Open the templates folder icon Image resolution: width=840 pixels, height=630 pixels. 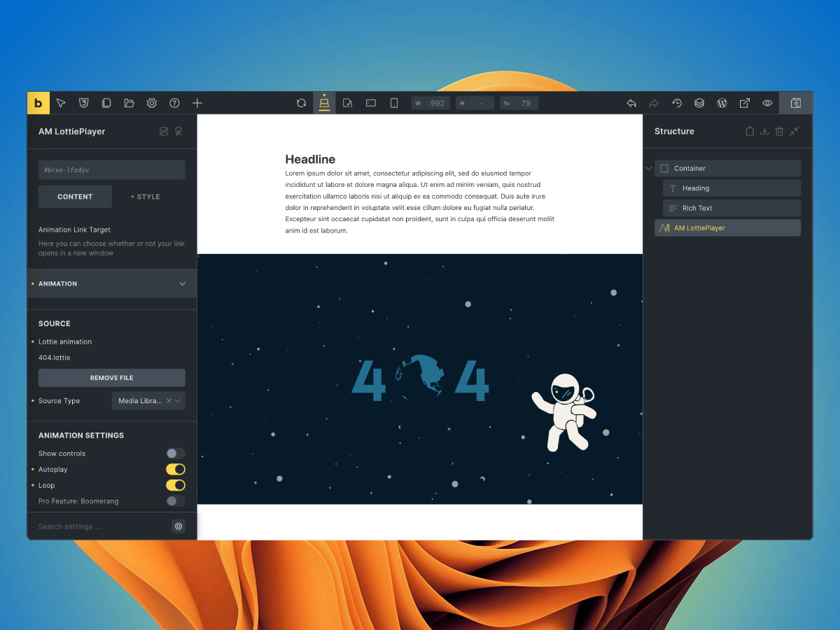tap(129, 103)
